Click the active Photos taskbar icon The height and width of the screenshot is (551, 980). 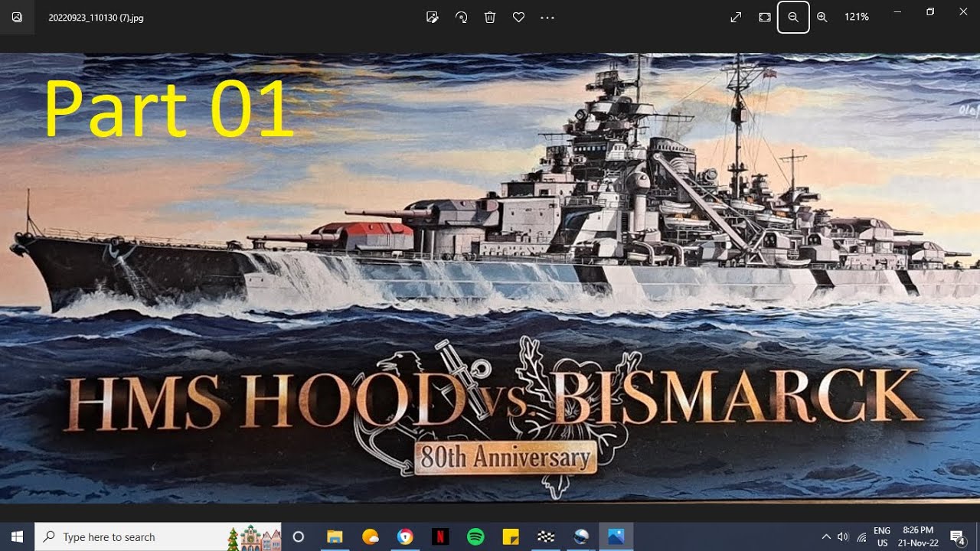[x=616, y=536]
